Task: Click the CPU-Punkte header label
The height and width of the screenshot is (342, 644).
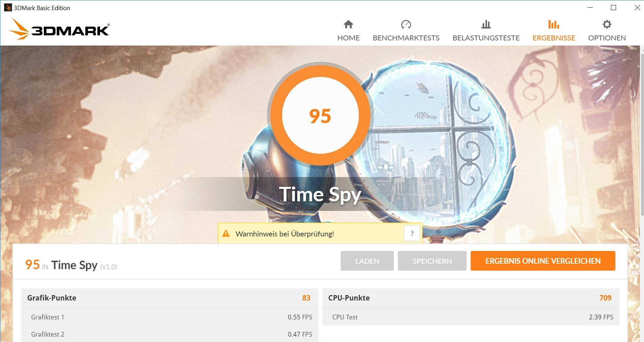Action: click(x=349, y=298)
